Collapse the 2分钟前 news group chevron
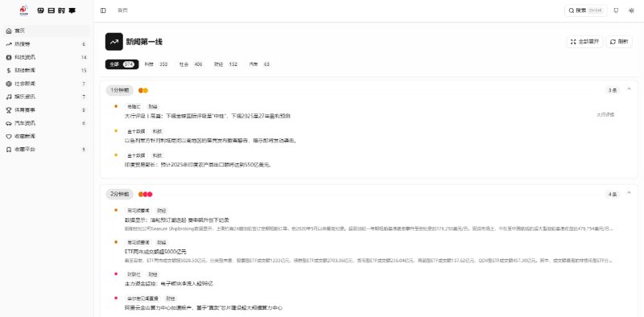 [x=629, y=193]
